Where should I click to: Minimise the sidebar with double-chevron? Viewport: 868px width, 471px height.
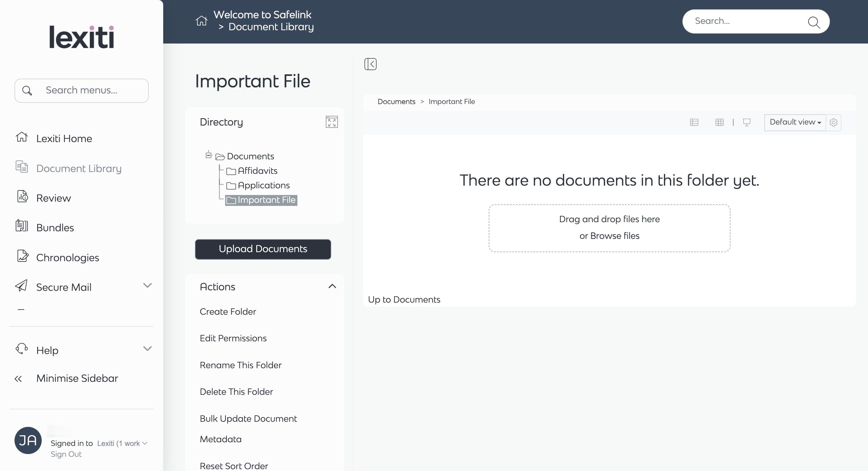coord(18,378)
